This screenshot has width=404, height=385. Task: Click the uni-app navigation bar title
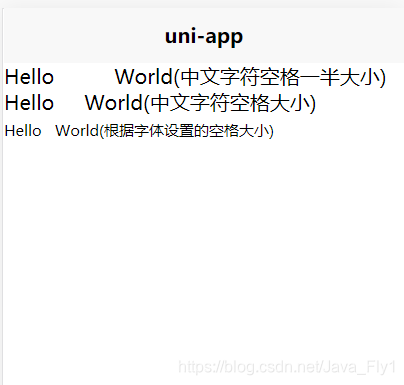click(204, 37)
